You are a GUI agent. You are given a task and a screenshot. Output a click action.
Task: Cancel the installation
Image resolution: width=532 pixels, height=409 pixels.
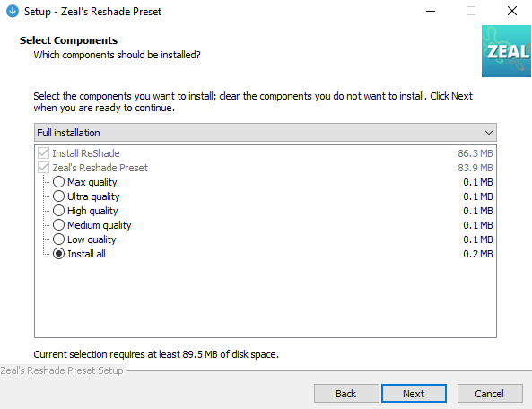click(490, 394)
